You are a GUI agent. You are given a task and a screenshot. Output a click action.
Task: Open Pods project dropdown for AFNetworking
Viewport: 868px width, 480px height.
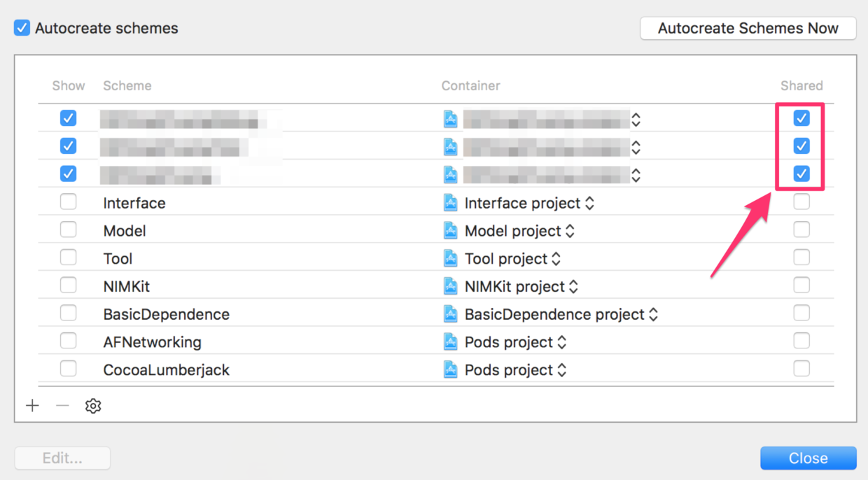coord(561,342)
